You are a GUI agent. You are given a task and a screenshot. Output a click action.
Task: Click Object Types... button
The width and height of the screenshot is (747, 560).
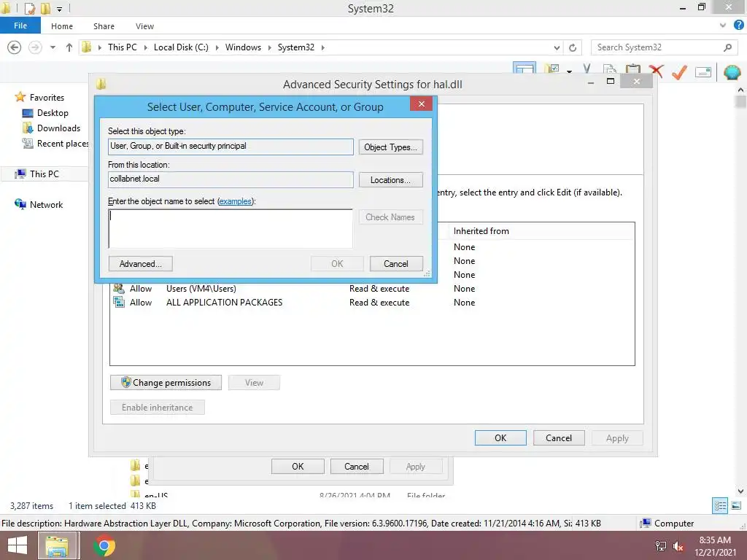(391, 147)
